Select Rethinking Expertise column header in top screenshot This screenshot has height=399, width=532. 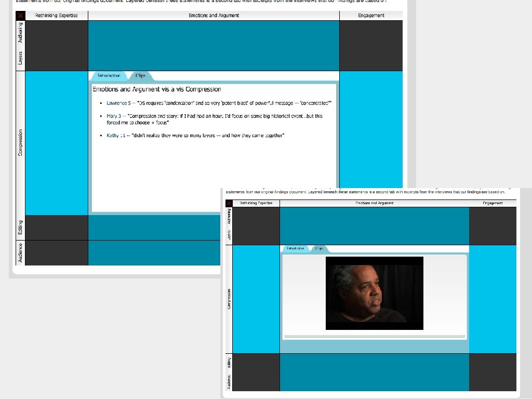click(56, 16)
